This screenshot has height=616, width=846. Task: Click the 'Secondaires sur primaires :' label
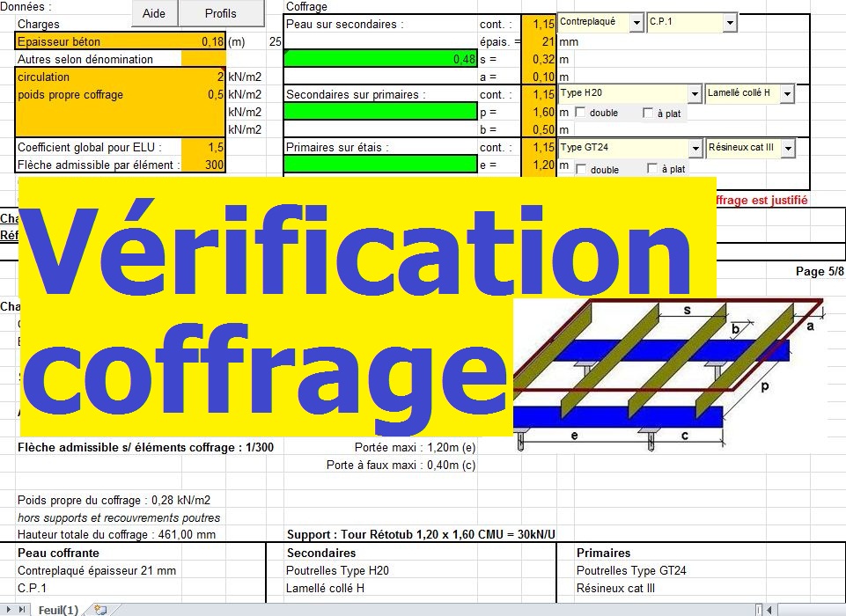point(357,94)
